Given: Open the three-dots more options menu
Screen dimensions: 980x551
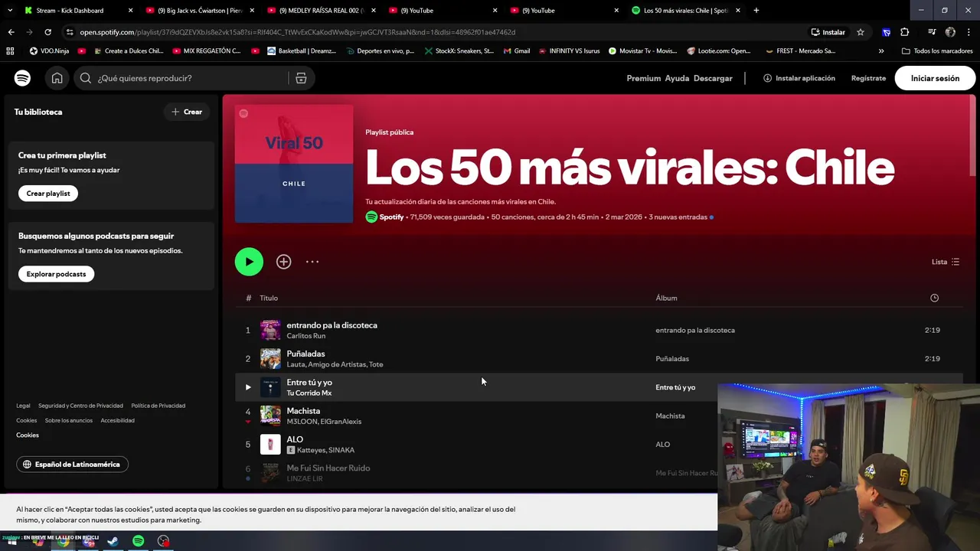Looking at the screenshot, I should click(312, 262).
